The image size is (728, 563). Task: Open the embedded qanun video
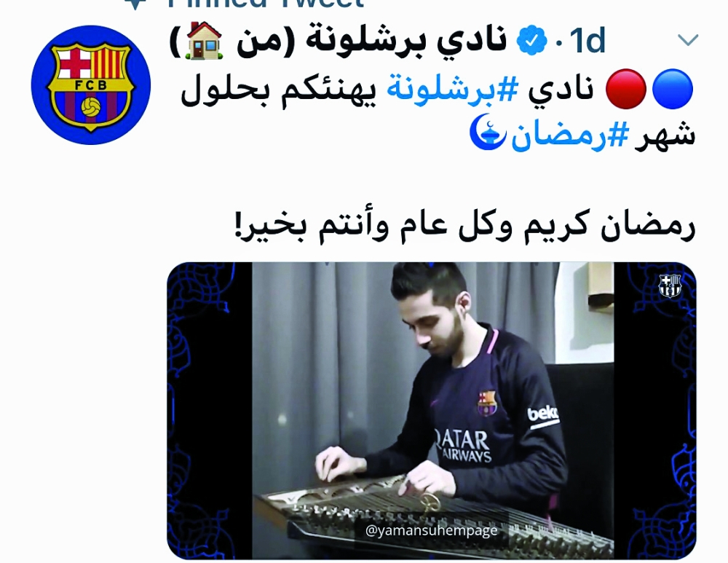pos(431,411)
